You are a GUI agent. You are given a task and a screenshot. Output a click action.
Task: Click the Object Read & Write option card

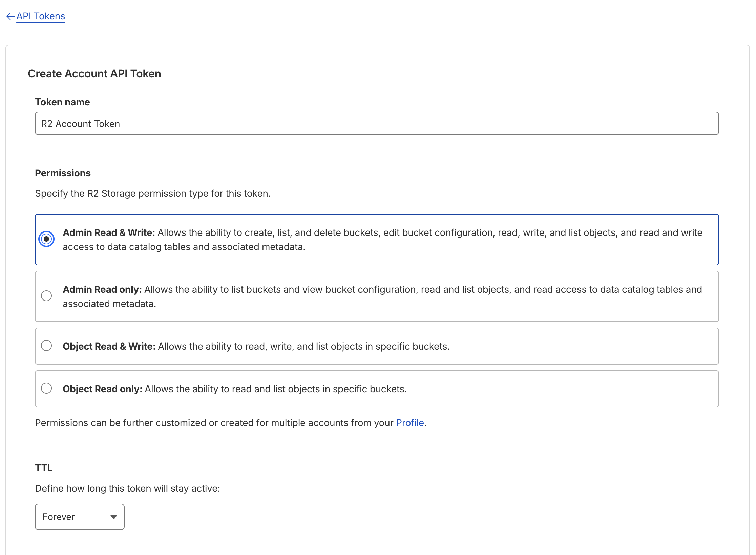pos(377,346)
